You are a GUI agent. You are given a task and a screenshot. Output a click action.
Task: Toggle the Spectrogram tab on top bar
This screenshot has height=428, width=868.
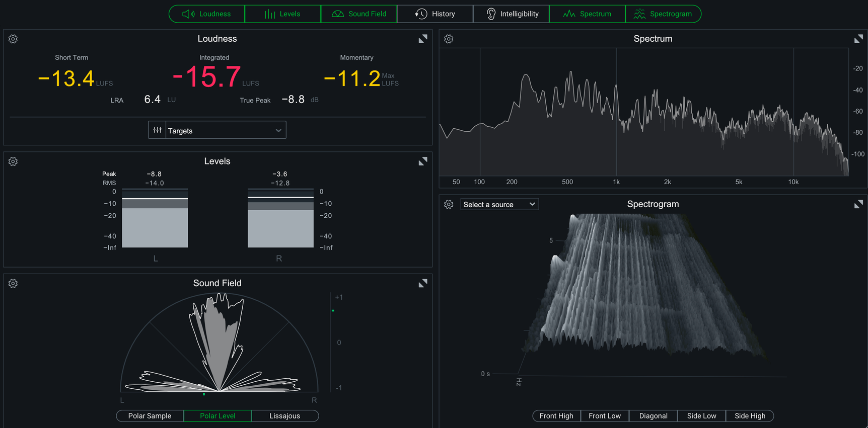663,14
